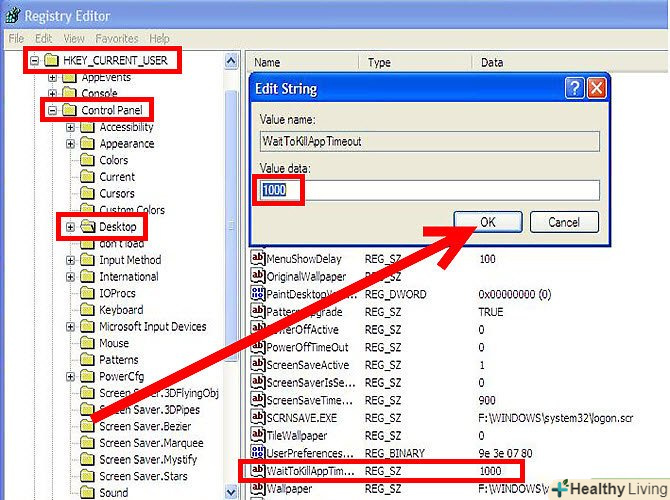Click the PaintDesktopVersion DWORD value icon
This screenshot has width=670, height=500.
258,293
